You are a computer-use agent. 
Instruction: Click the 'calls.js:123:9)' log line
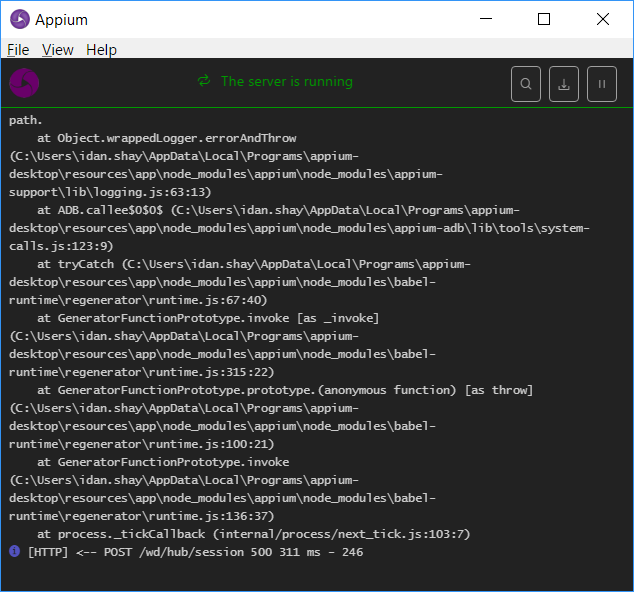61,246
